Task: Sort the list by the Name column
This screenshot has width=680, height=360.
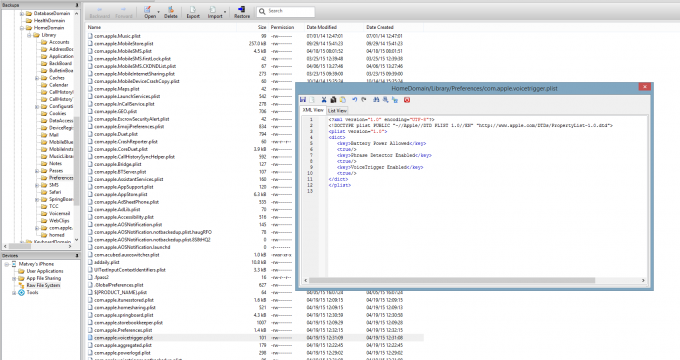Action: [161, 27]
